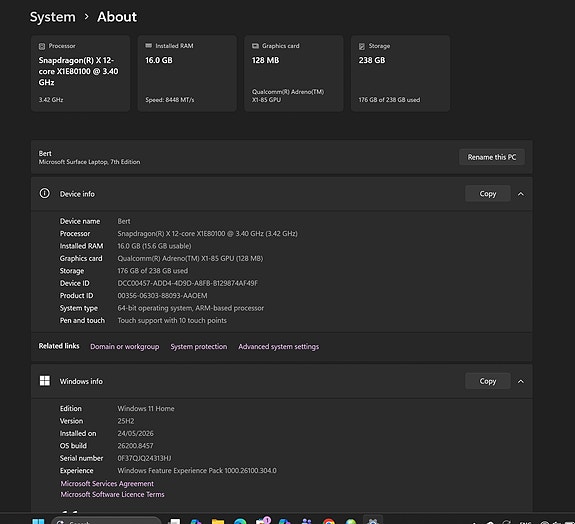The width and height of the screenshot is (575, 524).
Task: Click the Installed on date 24/05/2026
Action: (x=135, y=433)
